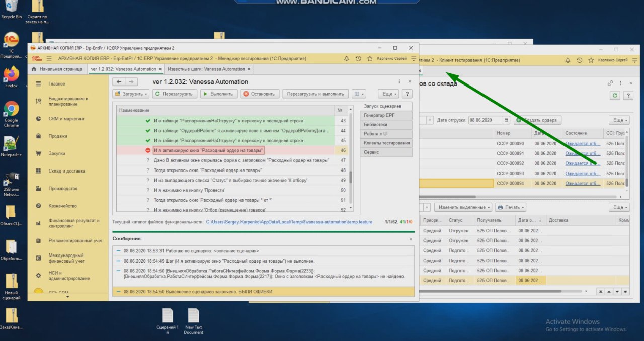Image resolution: width=644 pixels, height=341 pixels.
Task: Select the Генератор EPF side tab
Action: click(x=386, y=115)
